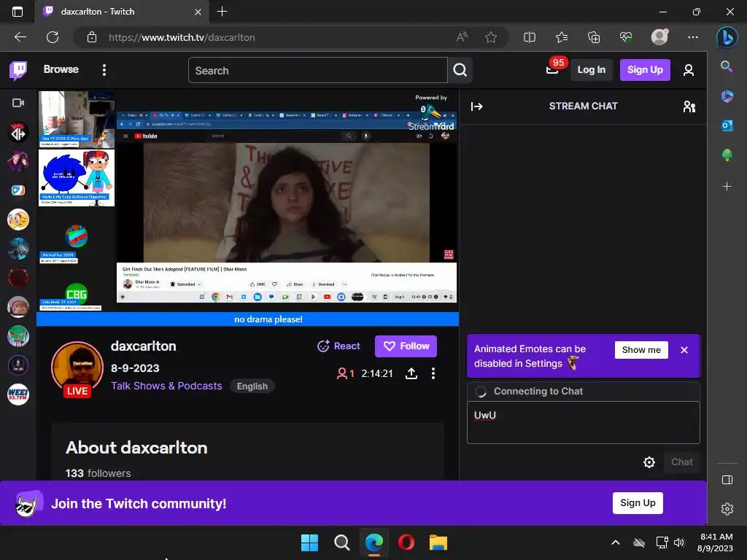Refresh the page

53,37
